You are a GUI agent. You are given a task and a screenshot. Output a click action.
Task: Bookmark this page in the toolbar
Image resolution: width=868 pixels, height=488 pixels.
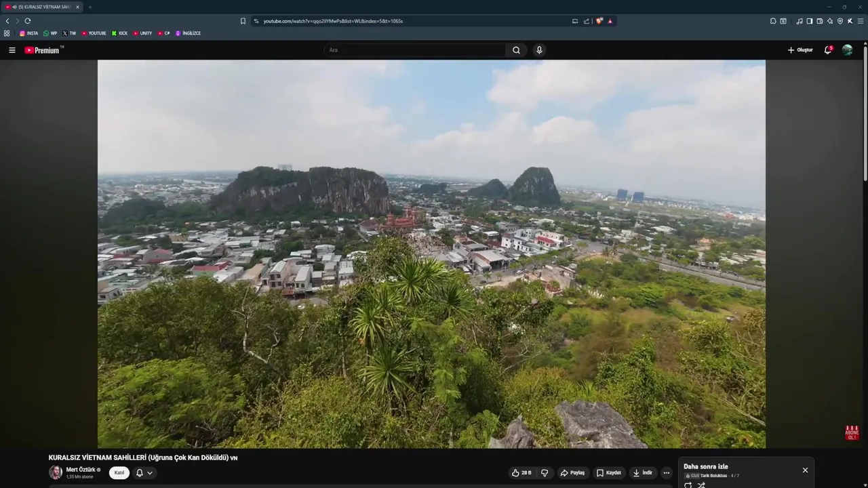click(243, 21)
